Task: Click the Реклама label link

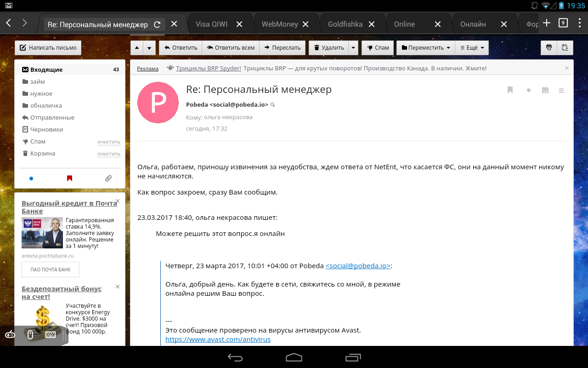Action: coord(147,69)
